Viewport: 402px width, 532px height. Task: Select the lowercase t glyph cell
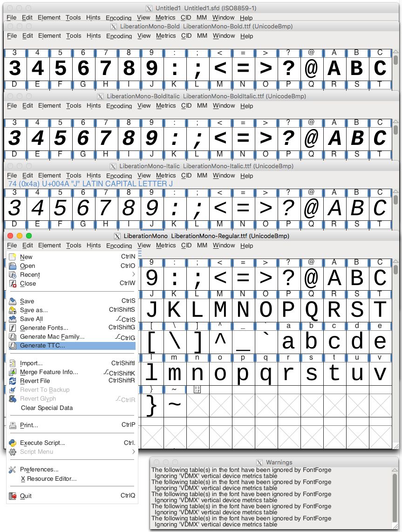334,373
